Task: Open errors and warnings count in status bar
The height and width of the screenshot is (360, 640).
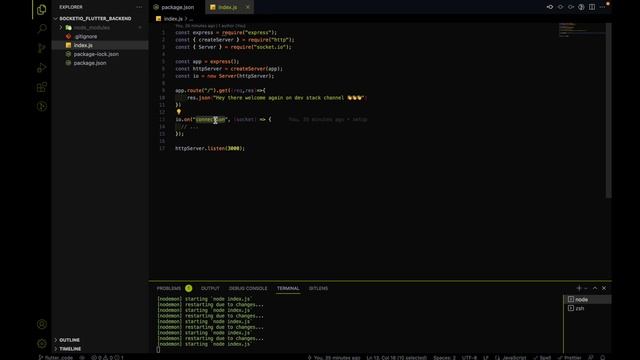Action: [x=107, y=357]
